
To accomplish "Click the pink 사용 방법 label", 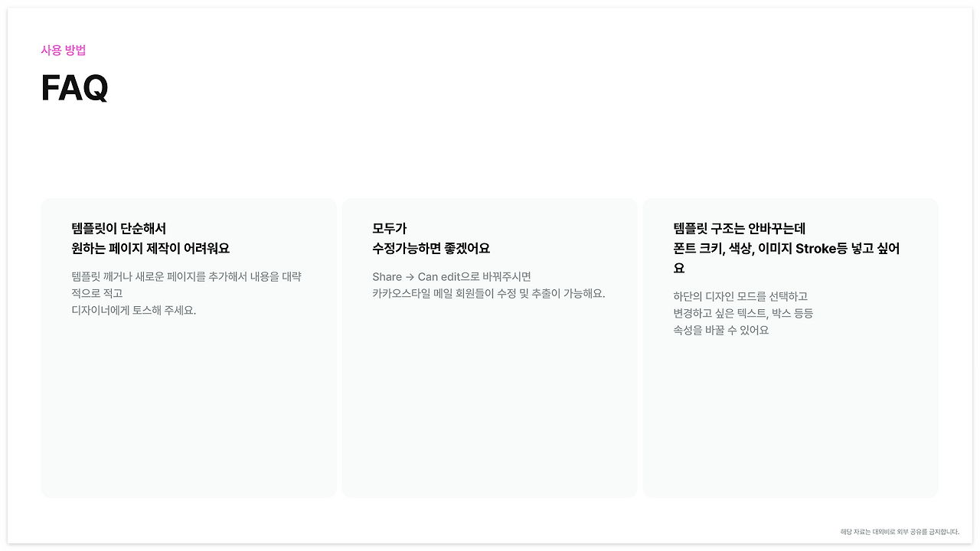I will pyautogui.click(x=64, y=50).
